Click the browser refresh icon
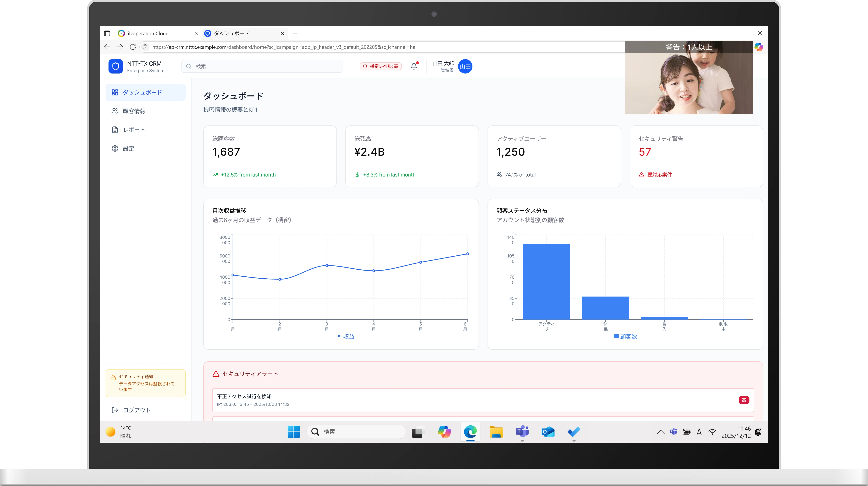Viewport: 868px width, 486px height. point(133,47)
